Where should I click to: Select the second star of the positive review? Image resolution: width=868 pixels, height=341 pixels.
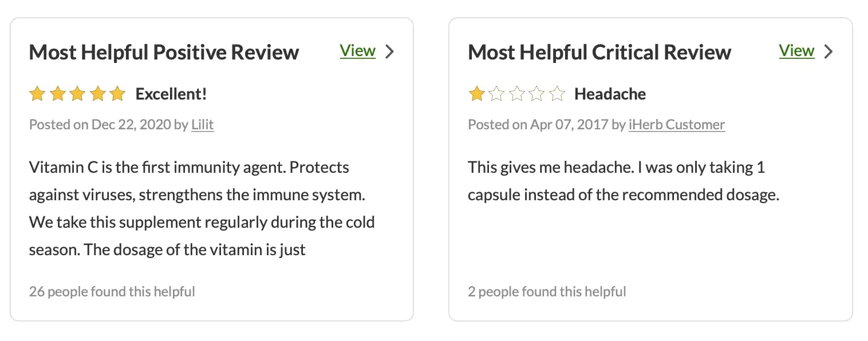pyautogui.click(x=57, y=93)
